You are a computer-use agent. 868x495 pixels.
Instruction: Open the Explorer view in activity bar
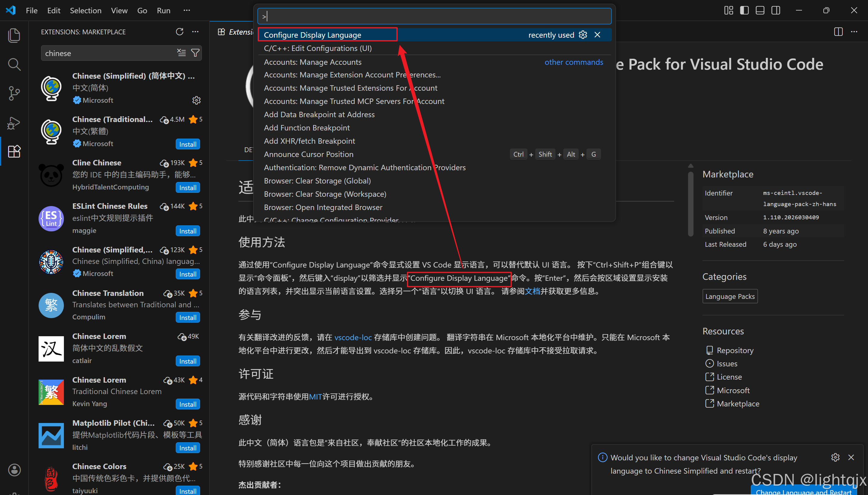(14, 35)
